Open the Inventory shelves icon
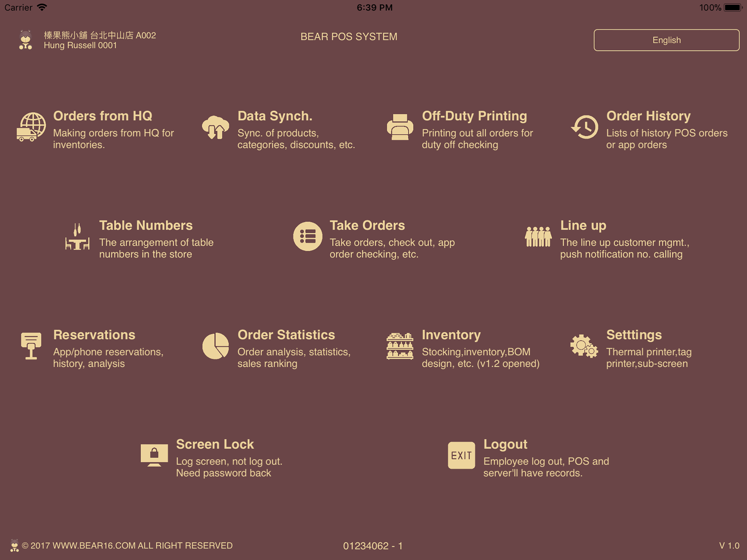747x560 pixels. (400, 346)
